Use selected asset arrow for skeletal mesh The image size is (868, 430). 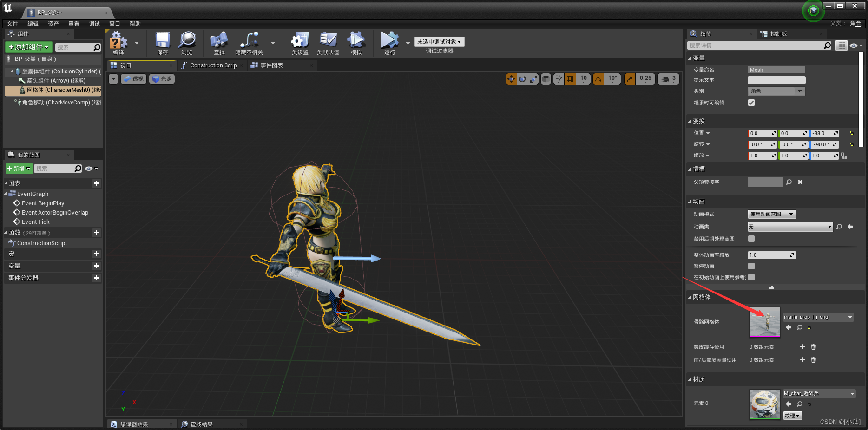789,327
